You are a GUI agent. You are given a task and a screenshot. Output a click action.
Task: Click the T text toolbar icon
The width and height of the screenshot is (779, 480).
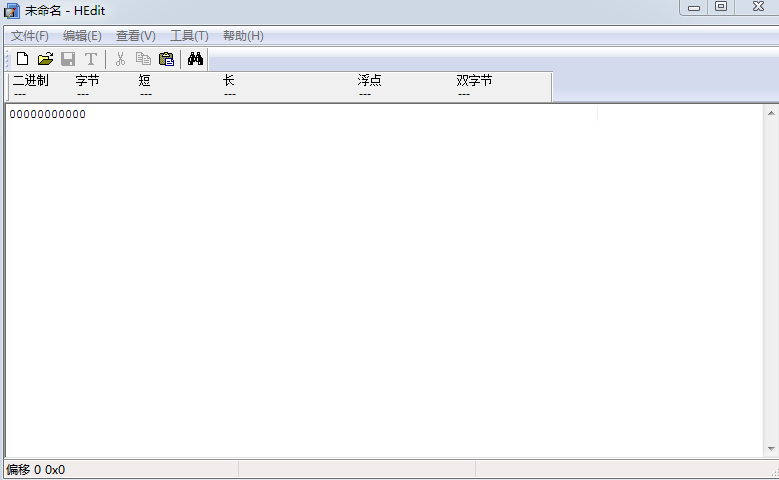tap(91, 59)
